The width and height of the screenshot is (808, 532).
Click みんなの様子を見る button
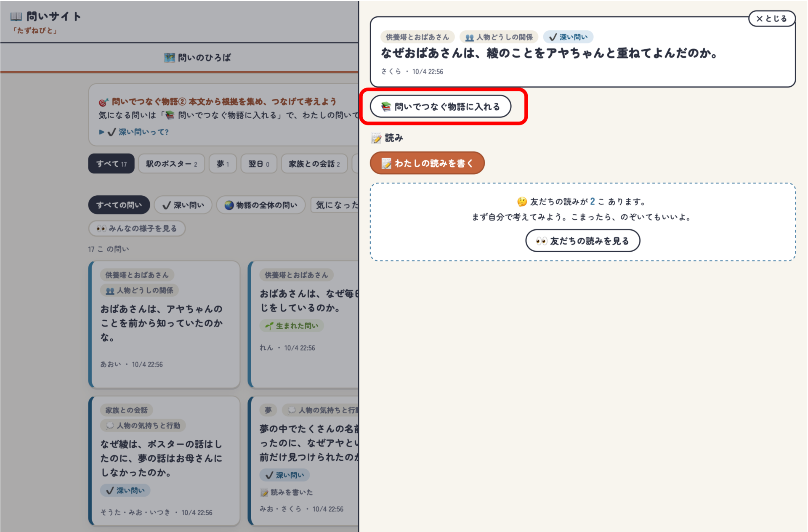tap(137, 228)
